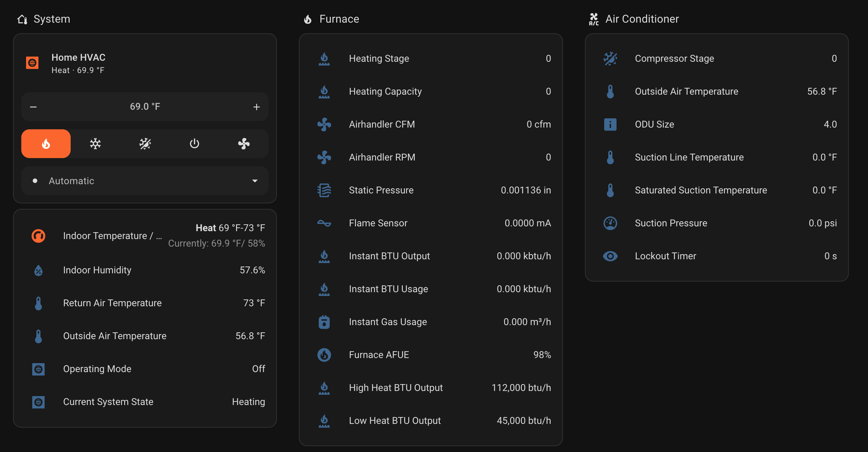868x452 pixels.
Task: Click Current System State icon
Action: pos(38,402)
